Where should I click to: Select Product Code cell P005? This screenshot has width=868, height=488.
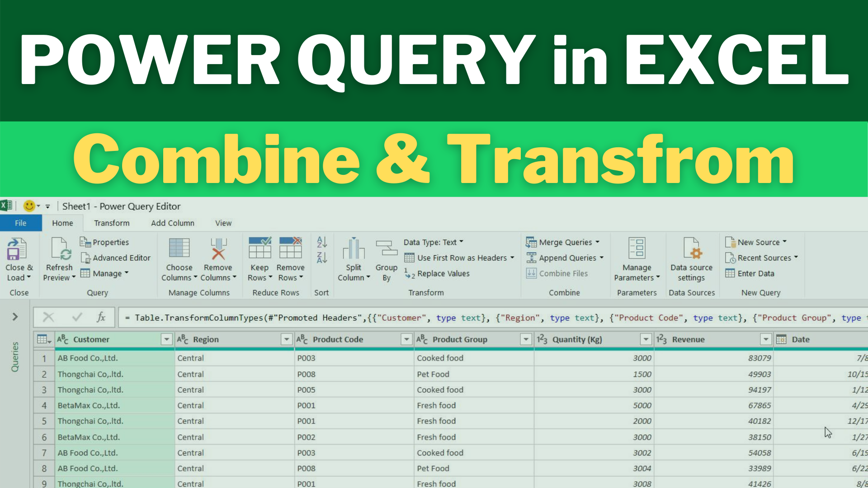click(x=354, y=389)
